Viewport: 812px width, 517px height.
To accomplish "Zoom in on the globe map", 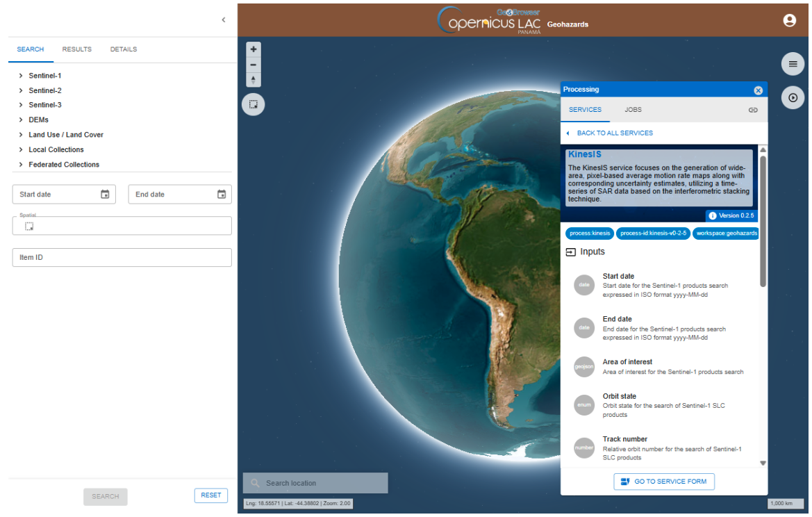I will click(254, 49).
